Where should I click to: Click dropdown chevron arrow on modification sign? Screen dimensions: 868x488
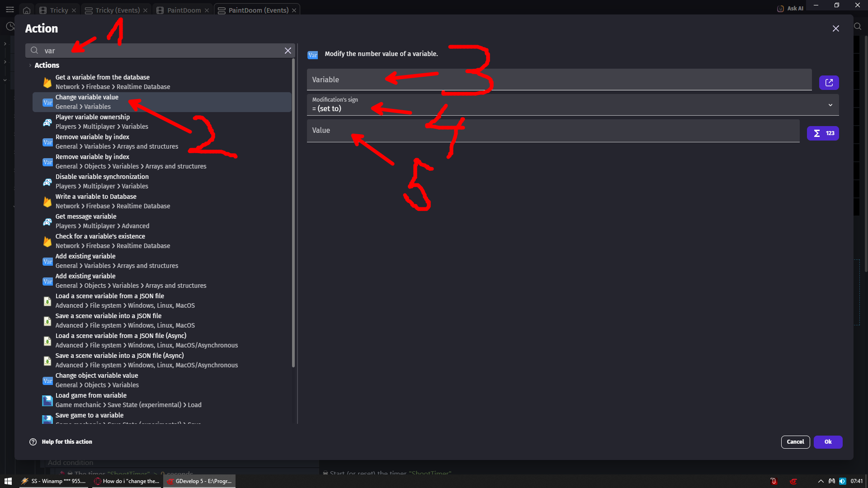coord(830,105)
